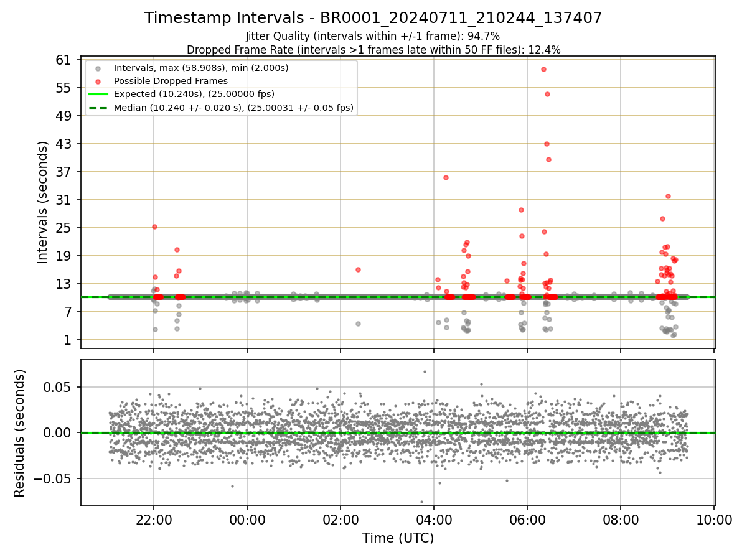747x560 pixels.
Task: Click the 06:00 time tick label
Action: [527, 520]
